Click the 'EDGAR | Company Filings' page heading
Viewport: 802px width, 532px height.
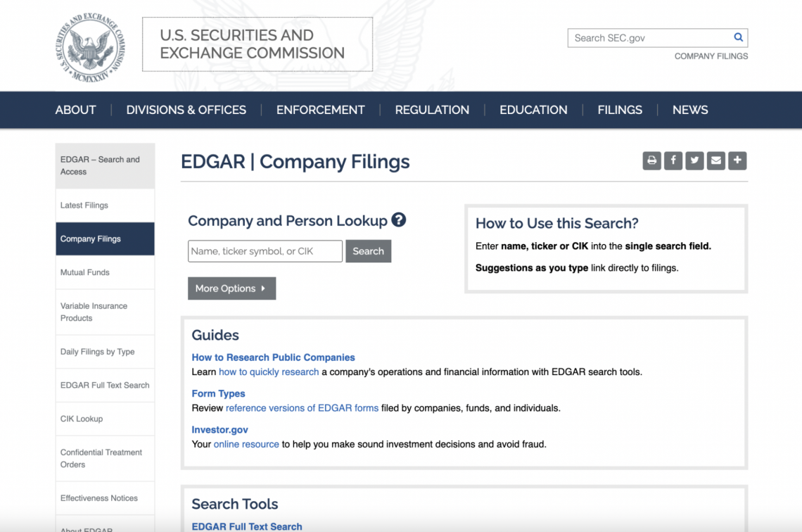point(295,162)
